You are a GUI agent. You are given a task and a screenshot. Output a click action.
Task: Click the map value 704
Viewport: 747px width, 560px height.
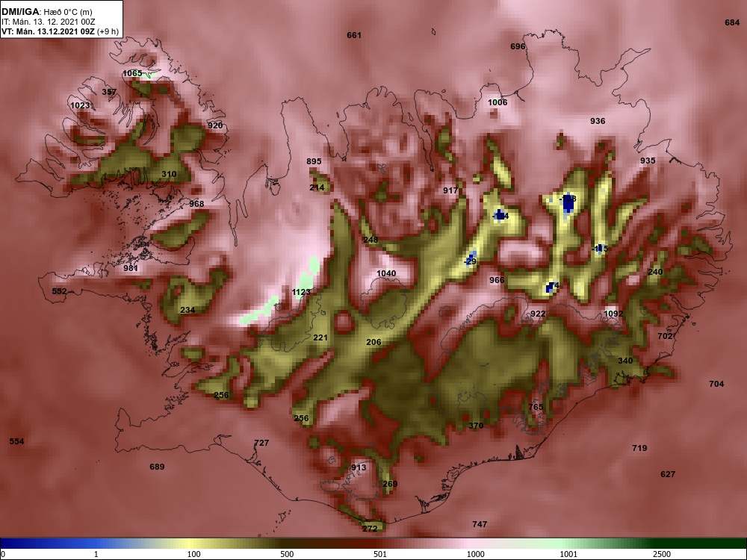(716, 384)
